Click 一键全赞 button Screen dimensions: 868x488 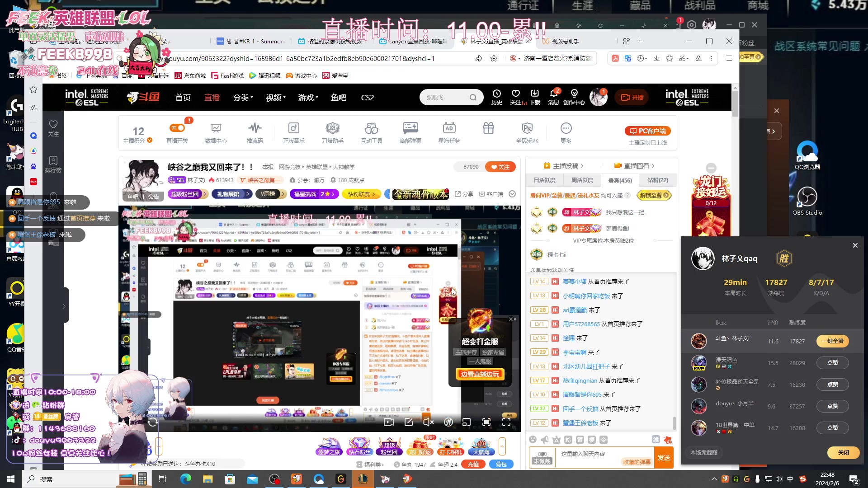(832, 341)
